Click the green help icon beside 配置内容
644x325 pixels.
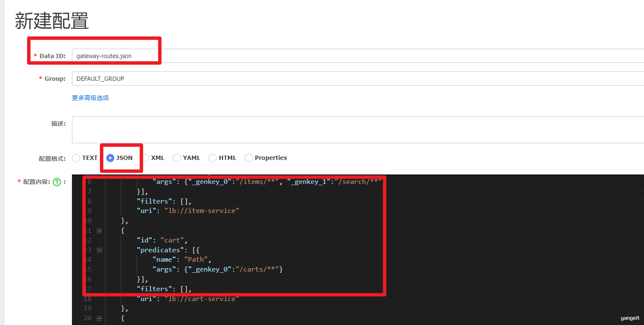[57, 182]
